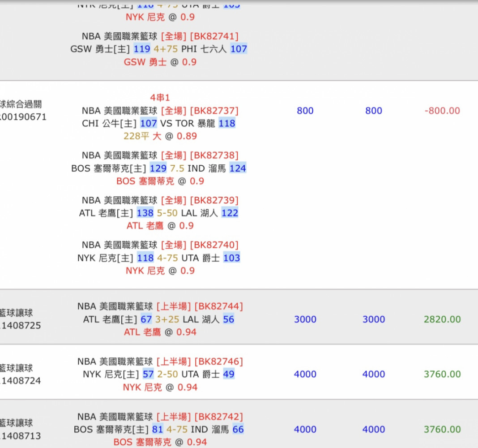Click the 228平 大 @ 0.89 pick
This screenshot has width=478, height=448.
(x=160, y=136)
